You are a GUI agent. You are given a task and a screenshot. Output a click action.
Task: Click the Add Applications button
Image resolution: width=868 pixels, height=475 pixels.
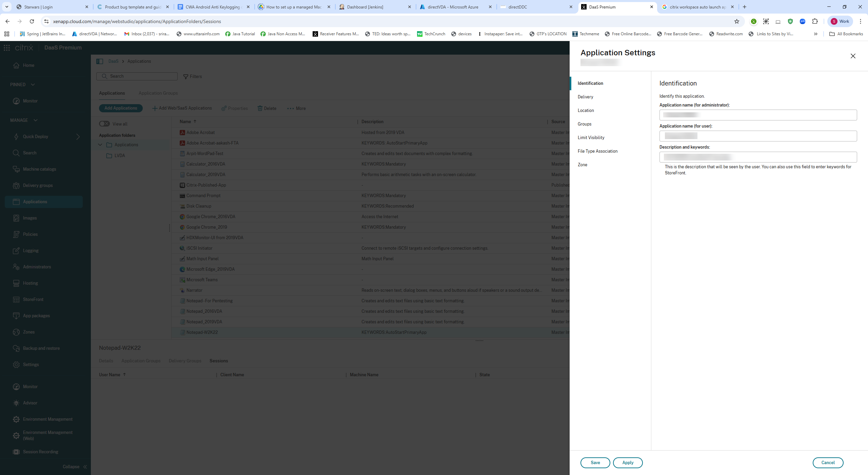(x=121, y=108)
